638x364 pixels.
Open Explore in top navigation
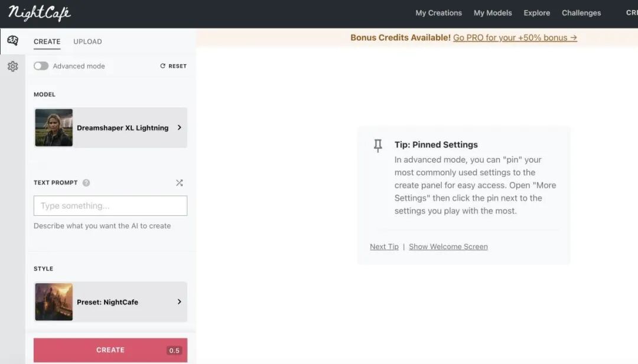tap(536, 13)
